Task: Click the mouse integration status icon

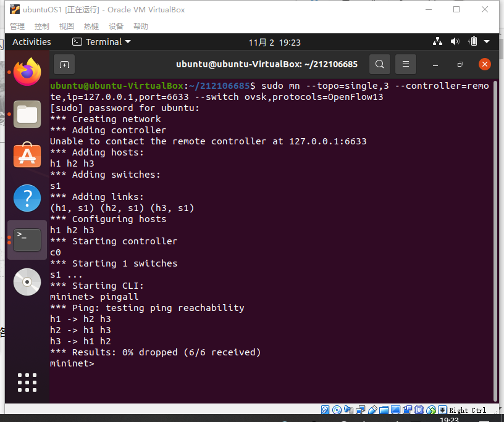Action: tap(431, 410)
